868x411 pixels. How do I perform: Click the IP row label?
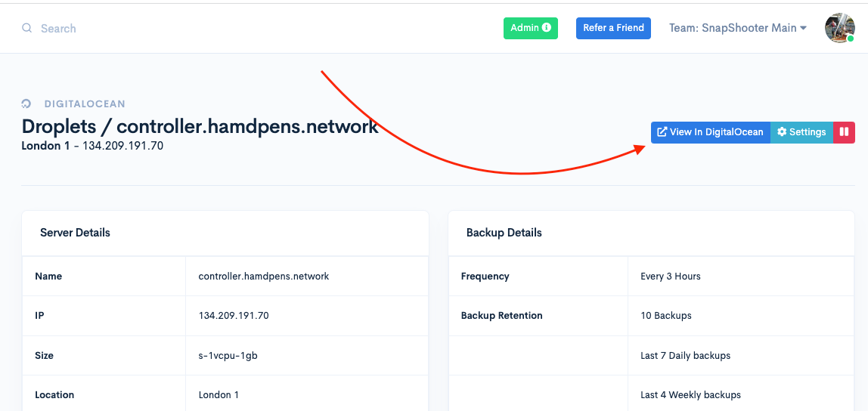point(39,316)
